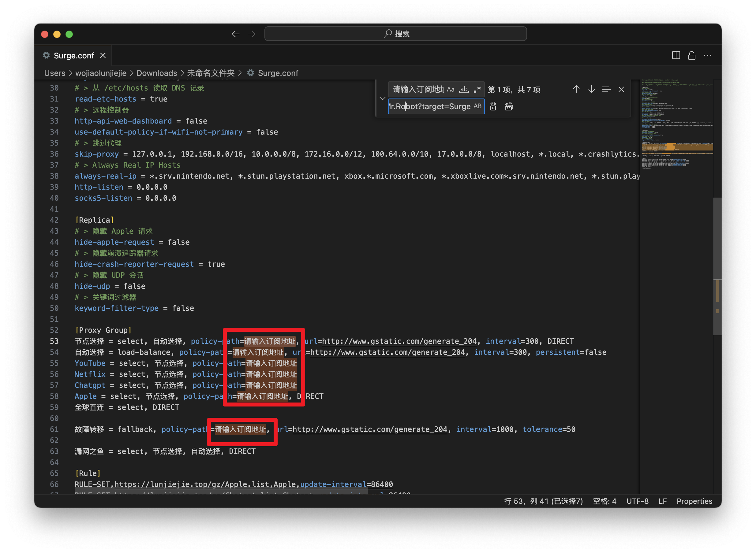Select the Surge.conf tab
This screenshot has width=756, height=553.
pos(74,56)
